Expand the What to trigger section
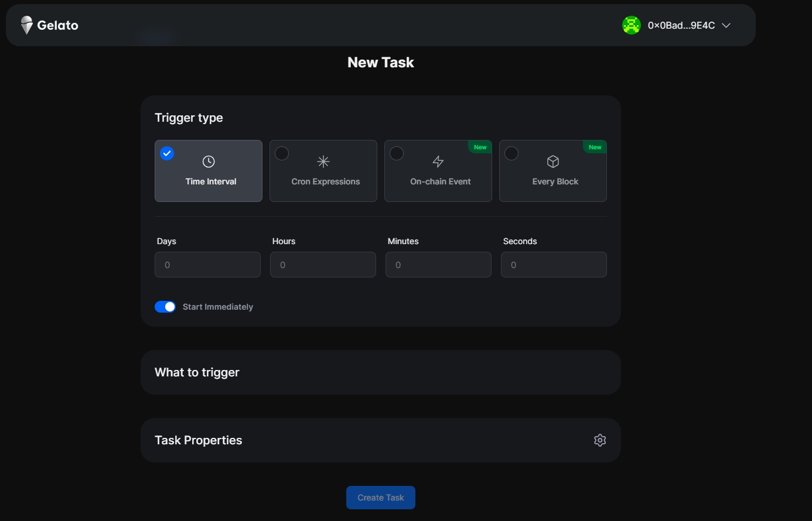 (197, 372)
